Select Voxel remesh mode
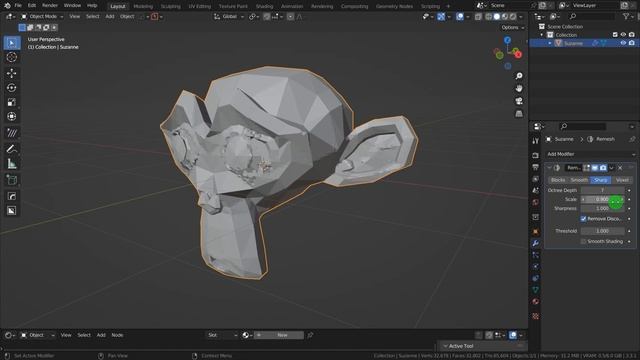The width and height of the screenshot is (640, 360). pos(622,180)
